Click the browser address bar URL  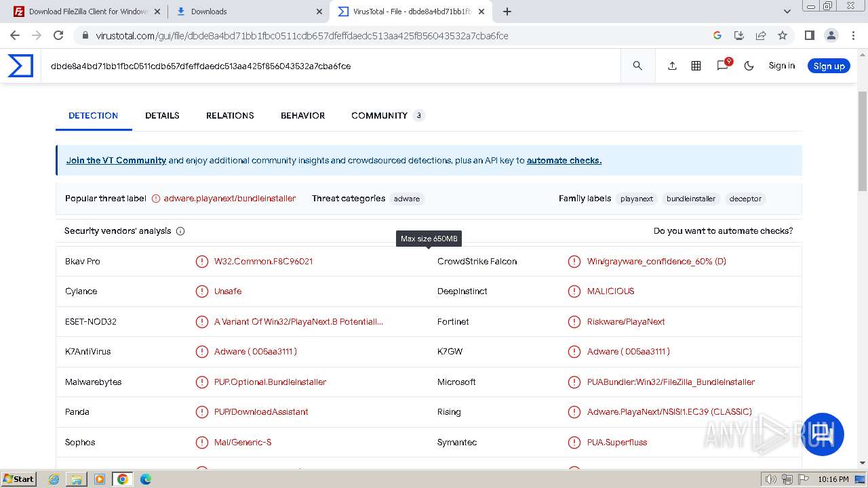click(302, 35)
